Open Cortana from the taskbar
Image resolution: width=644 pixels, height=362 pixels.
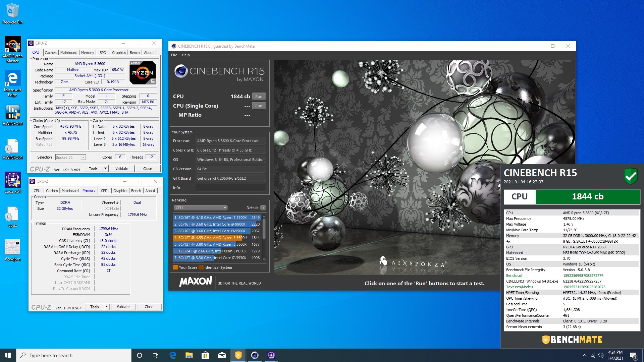(x=140, y=355)
